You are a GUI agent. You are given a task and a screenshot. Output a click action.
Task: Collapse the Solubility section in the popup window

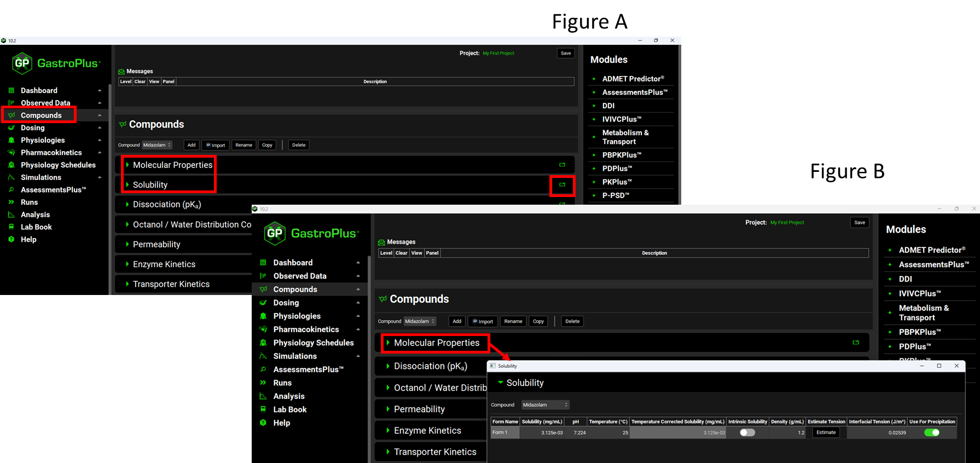pyautogui.click(x=500, y=383)
